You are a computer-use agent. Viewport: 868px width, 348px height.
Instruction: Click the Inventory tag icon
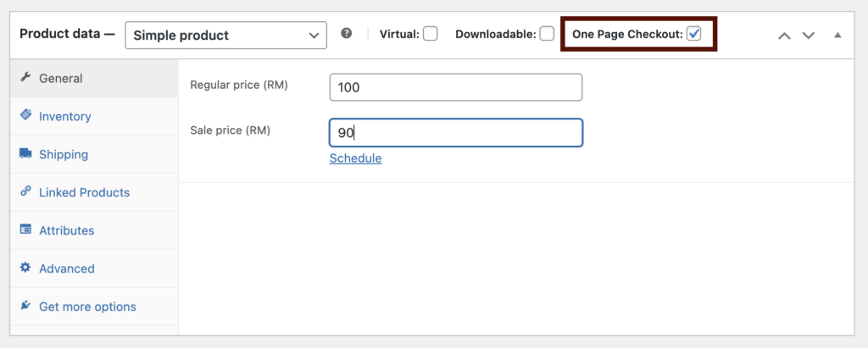coord(25,114)
